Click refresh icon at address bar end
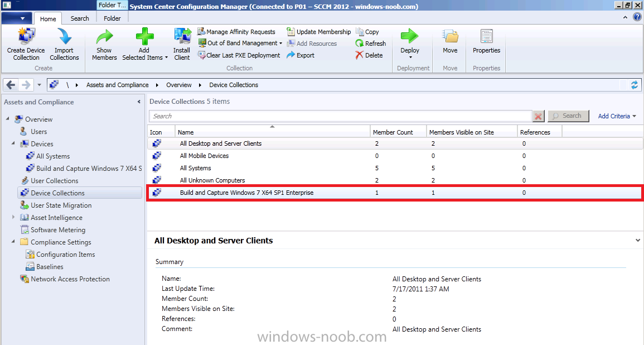Image resolution: width=644 pixels, height=345 pixels. 634,85
